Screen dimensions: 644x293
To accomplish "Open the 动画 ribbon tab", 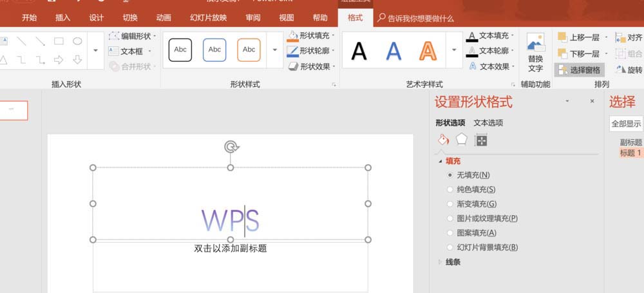I will (x=164, y=17).
